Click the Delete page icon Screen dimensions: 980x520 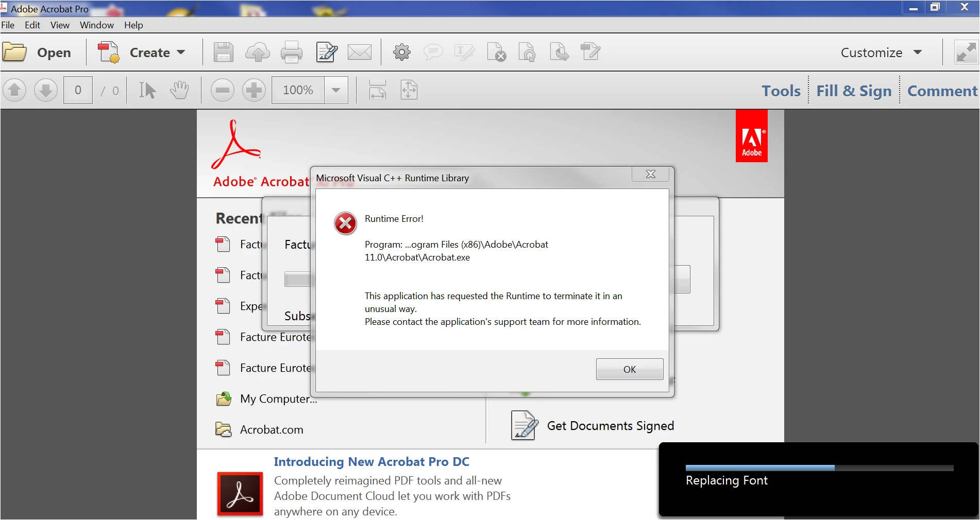pos(497,52)
